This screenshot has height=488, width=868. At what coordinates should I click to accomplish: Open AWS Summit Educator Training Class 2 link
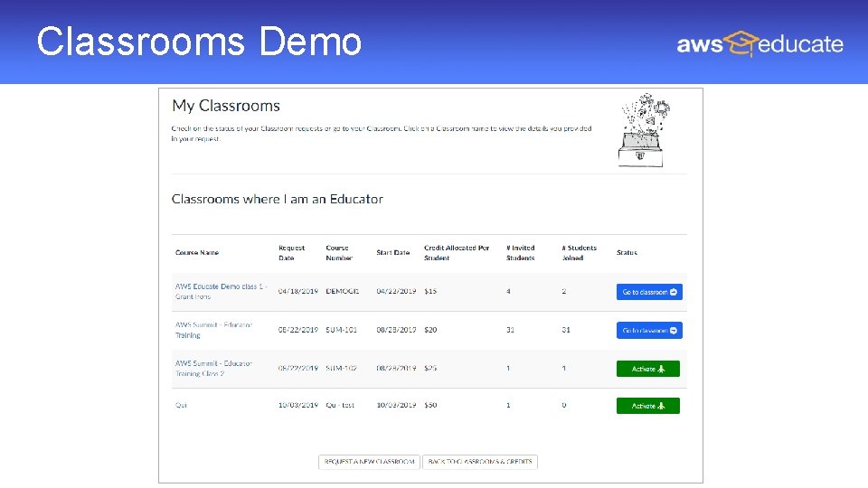213,369
